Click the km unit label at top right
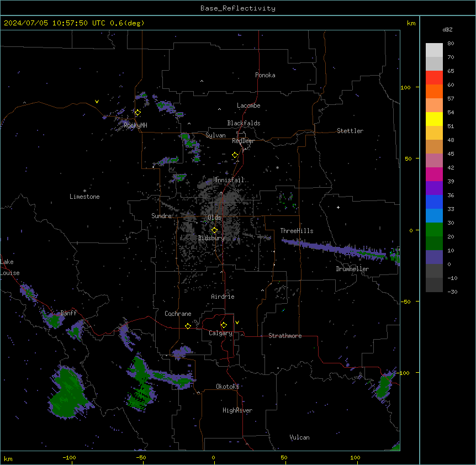476x465 pixels. pyautogui.click(x=411, y=23)
